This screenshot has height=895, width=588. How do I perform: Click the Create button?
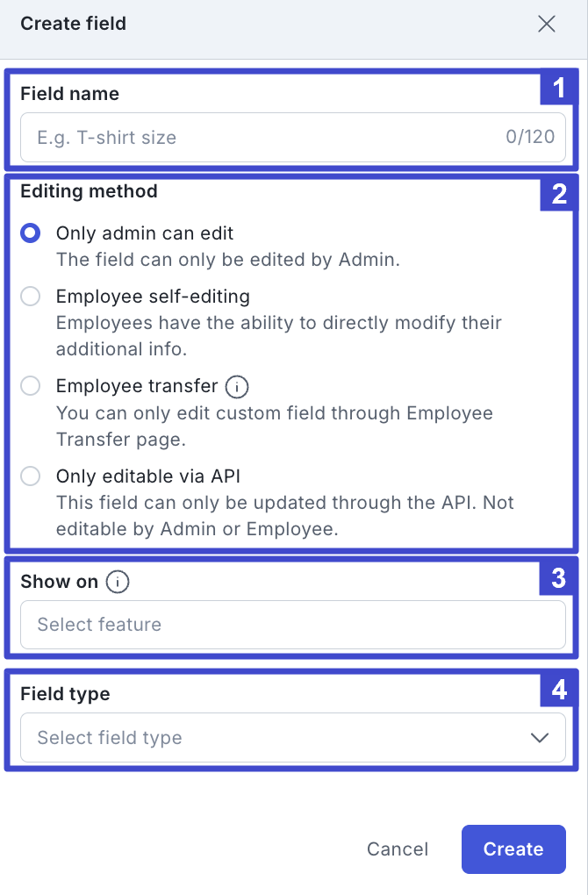point(513,848)
